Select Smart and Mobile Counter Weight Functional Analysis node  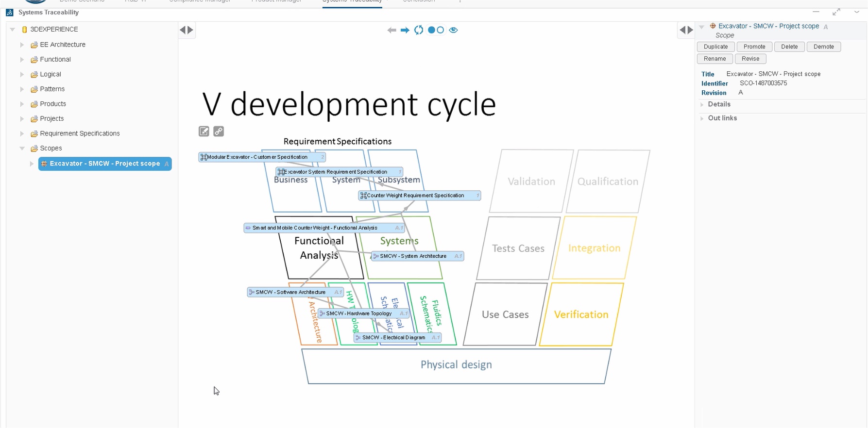click(x=324, y=228)
